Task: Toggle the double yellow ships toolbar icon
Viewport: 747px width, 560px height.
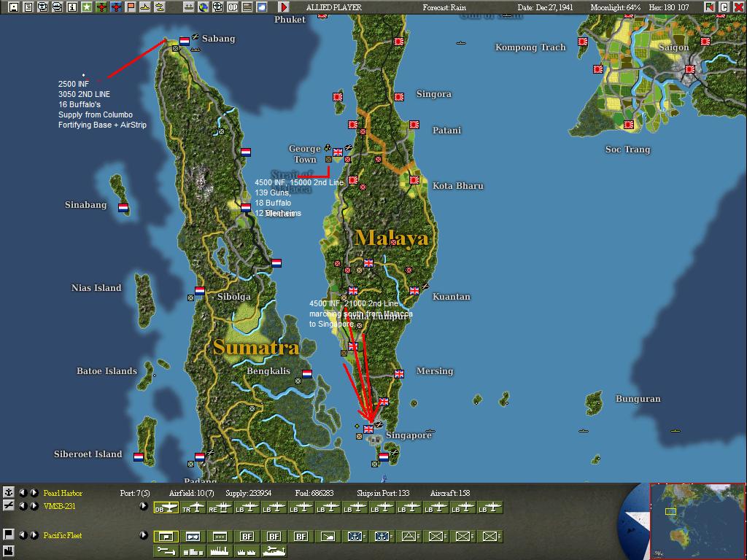Action: [x=160, y=7]
